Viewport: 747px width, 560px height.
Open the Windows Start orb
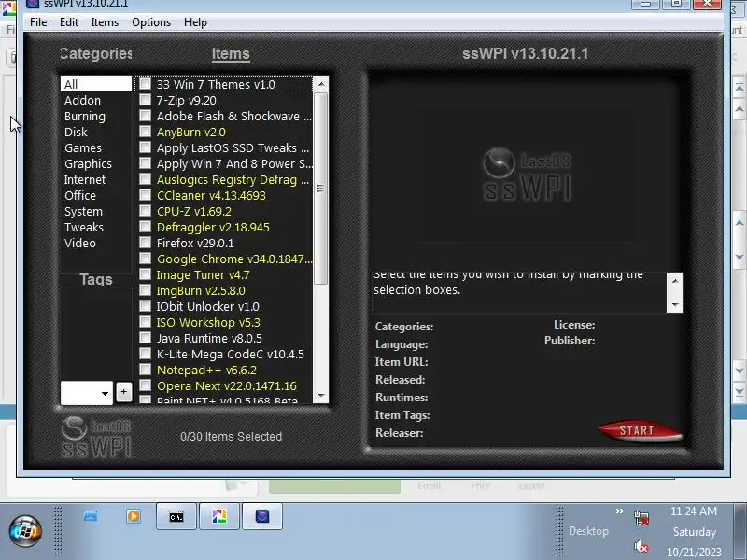pyautogui.click(x=25, y=531)
